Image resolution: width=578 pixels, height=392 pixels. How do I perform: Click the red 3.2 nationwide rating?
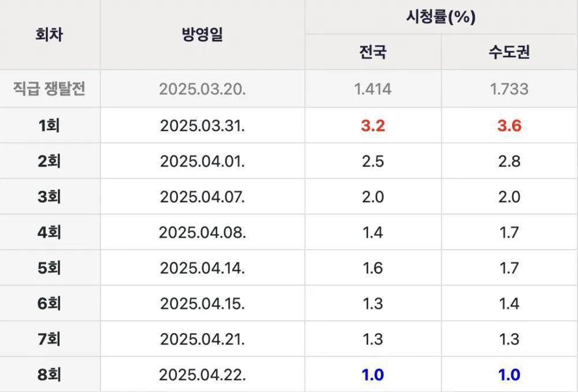[373, 125]
